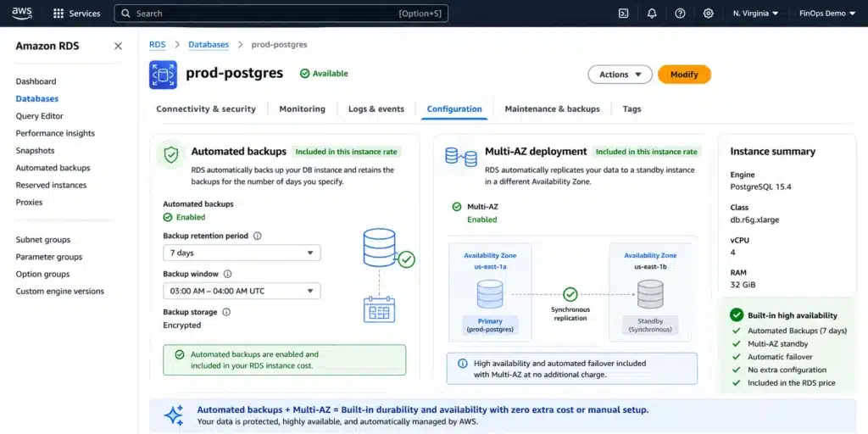868x434 pixels.
Task: Open Proxies in the sidebar
Action: (x=29, y=202)
